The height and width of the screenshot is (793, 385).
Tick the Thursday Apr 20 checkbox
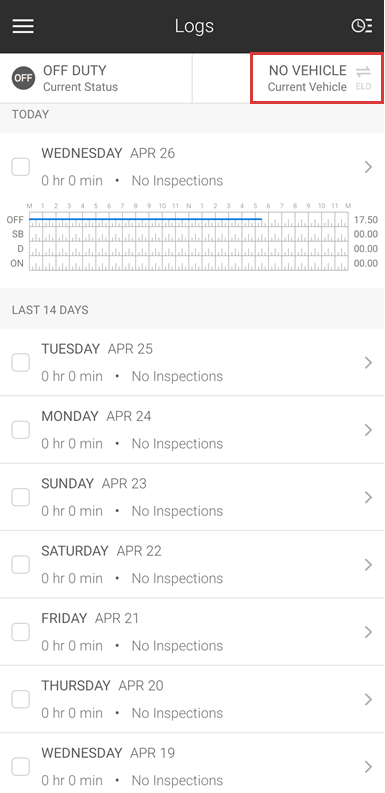[x=21, y=699]
